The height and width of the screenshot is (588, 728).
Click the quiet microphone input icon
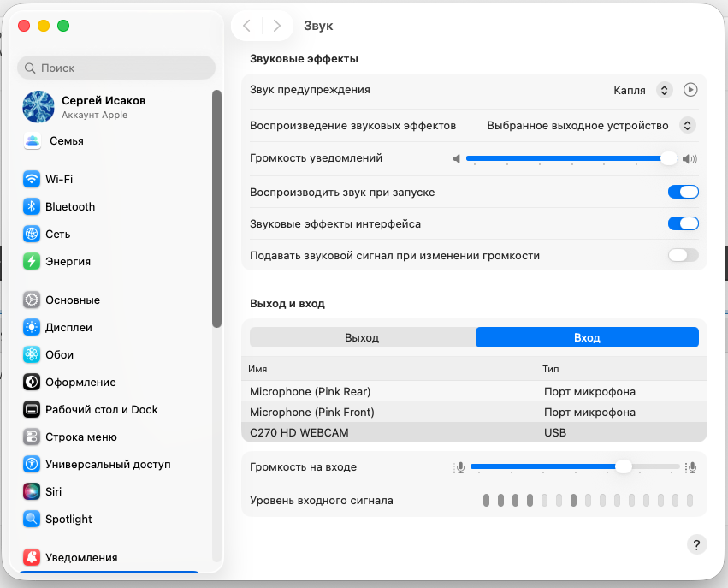pos(459,467)
